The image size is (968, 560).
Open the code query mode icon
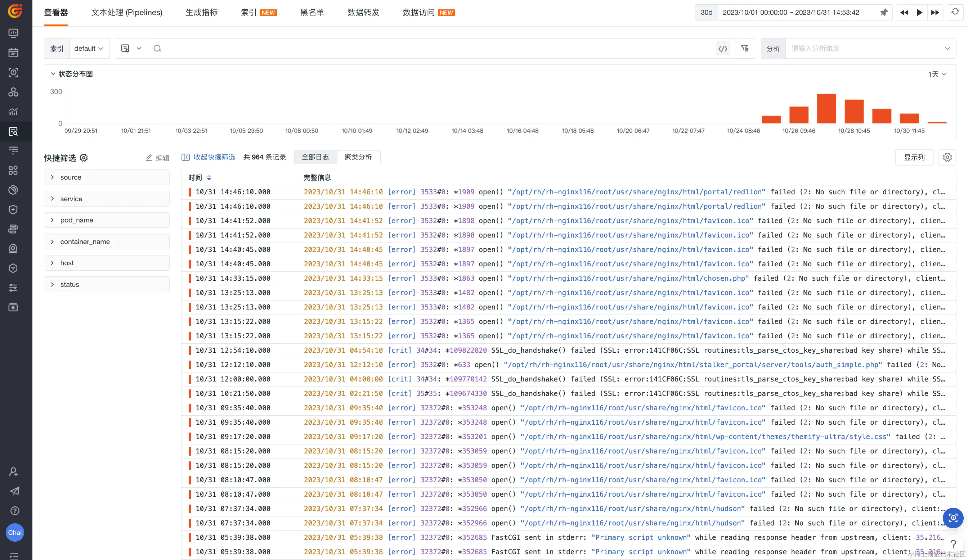(x=723, y=48)
